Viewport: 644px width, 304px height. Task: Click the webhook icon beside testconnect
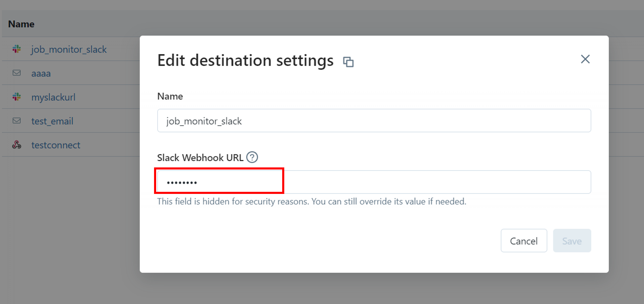click(x=17, y=145)
